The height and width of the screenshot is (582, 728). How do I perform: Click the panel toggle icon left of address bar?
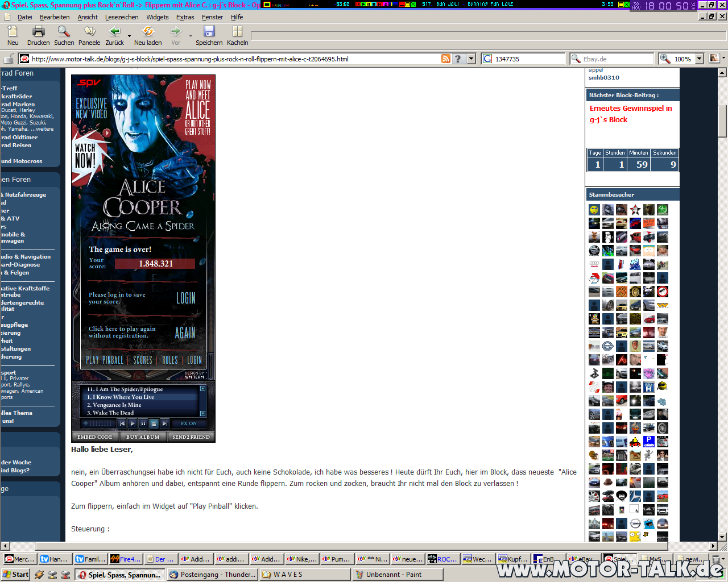coord(9,59)
